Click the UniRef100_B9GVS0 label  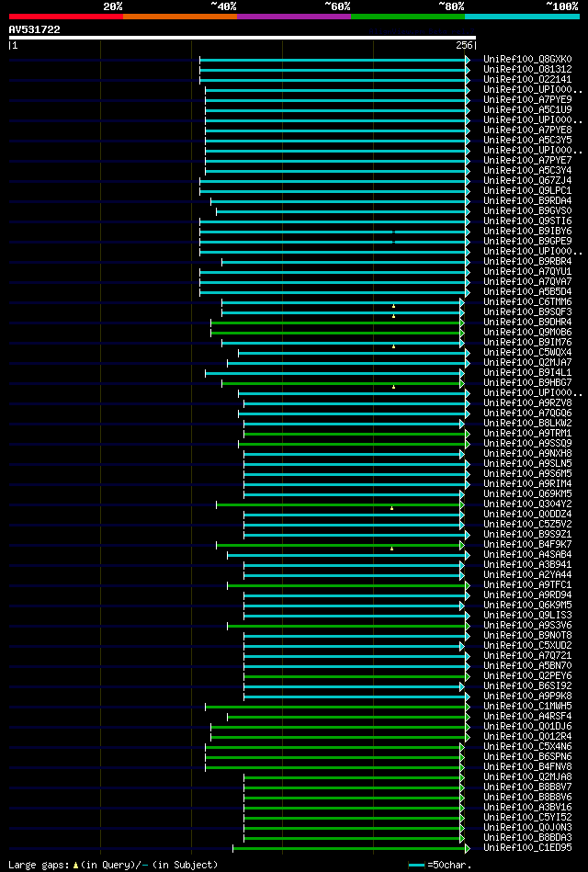[527, 211]
